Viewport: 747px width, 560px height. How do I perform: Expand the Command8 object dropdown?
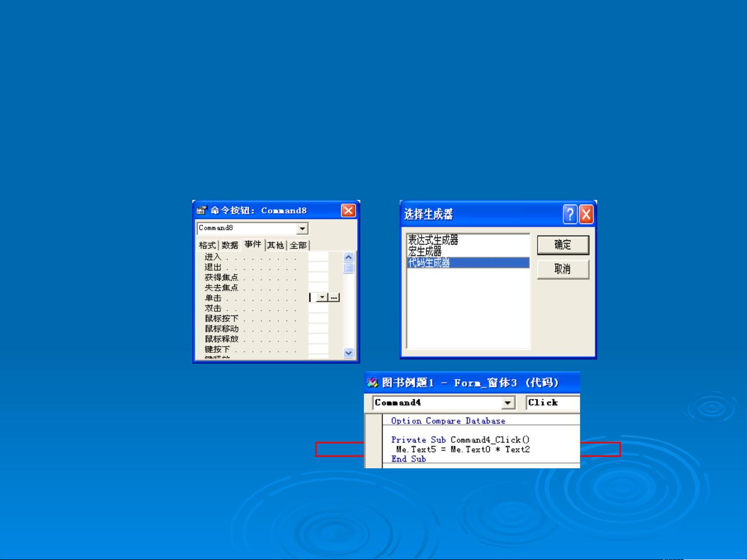(x=302, y=228)
